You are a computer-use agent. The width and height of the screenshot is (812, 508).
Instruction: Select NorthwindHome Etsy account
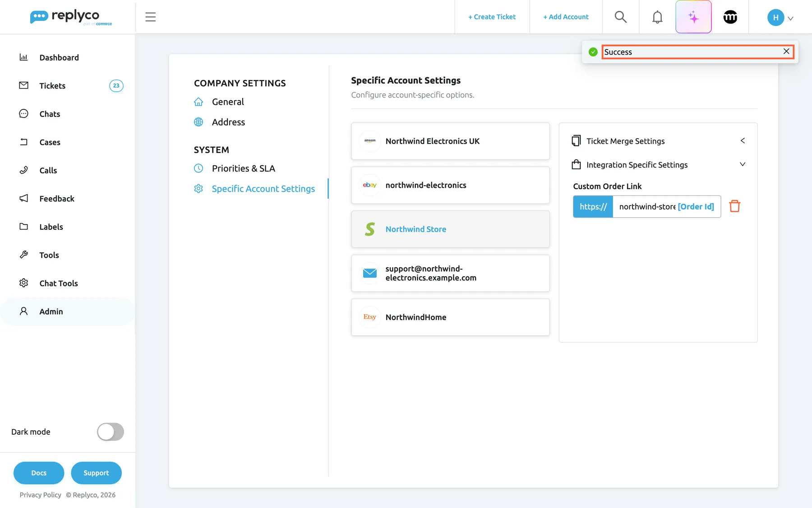pos(450,317)
